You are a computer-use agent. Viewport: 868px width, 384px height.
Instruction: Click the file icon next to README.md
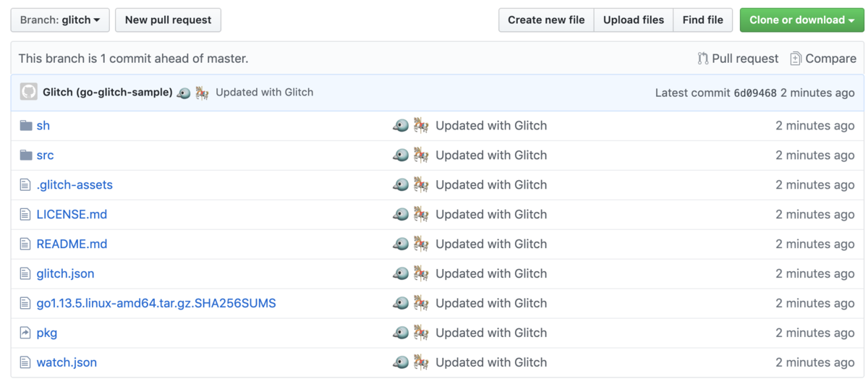25,244
